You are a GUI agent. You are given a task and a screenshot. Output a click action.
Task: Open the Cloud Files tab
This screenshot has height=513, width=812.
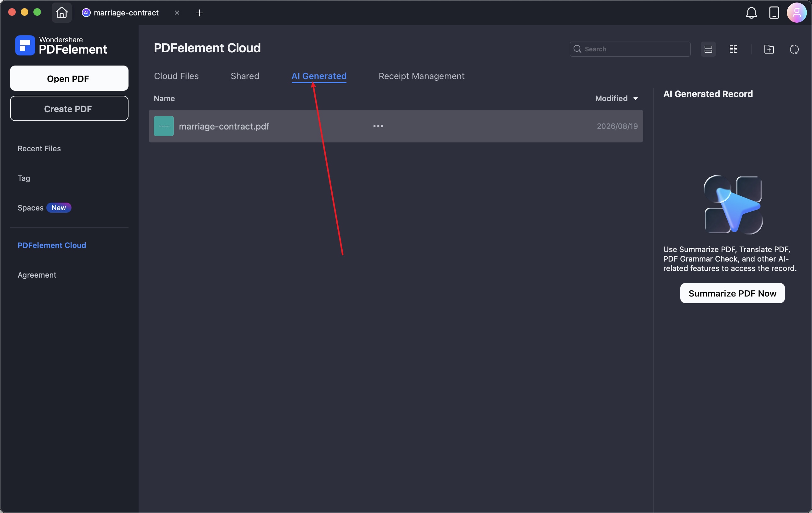point(176,76)
